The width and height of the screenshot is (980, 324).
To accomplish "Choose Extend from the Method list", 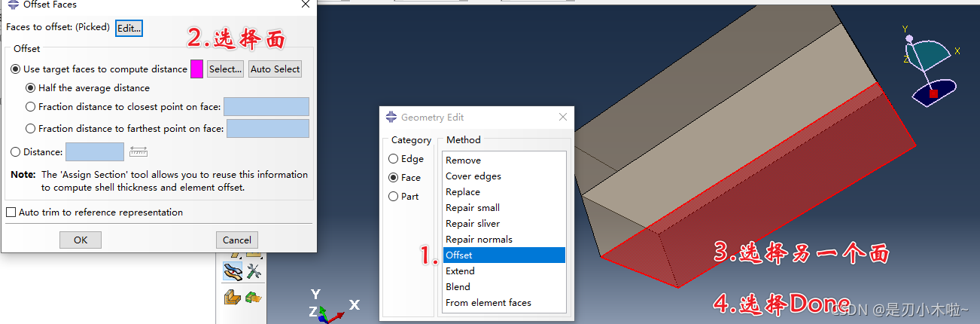I will 460,271.
